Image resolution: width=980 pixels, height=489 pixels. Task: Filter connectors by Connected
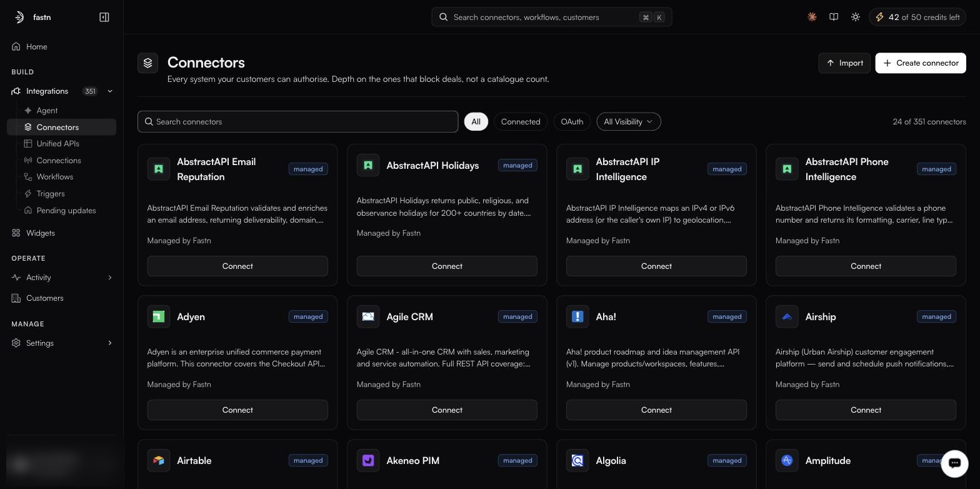521,121
